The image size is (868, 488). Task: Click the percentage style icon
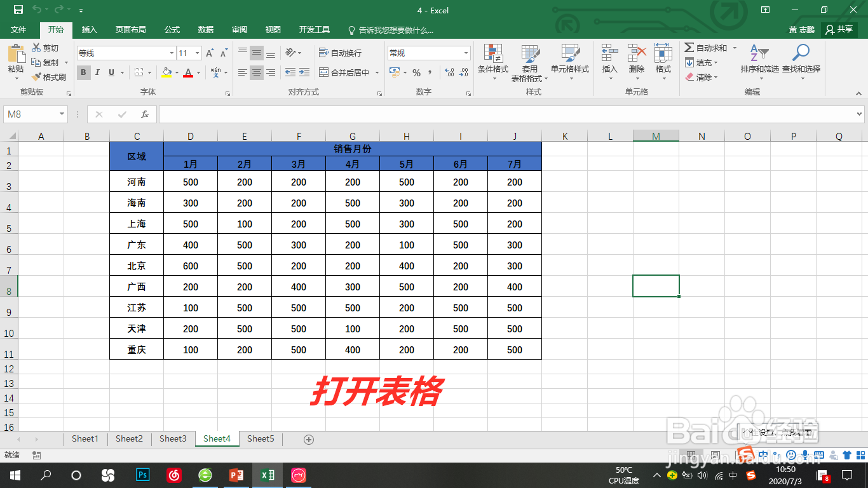click(416, 72)
